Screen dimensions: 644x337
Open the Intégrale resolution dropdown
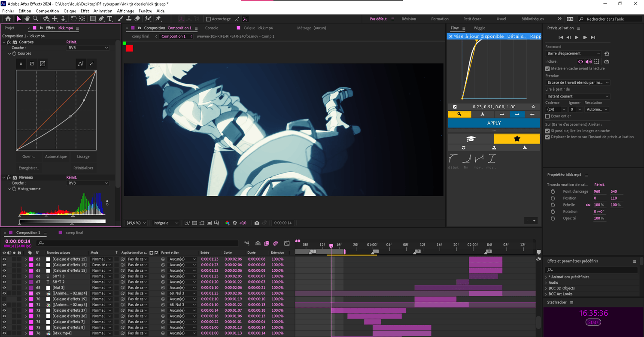pyautogui.click(x=166, y=223)
